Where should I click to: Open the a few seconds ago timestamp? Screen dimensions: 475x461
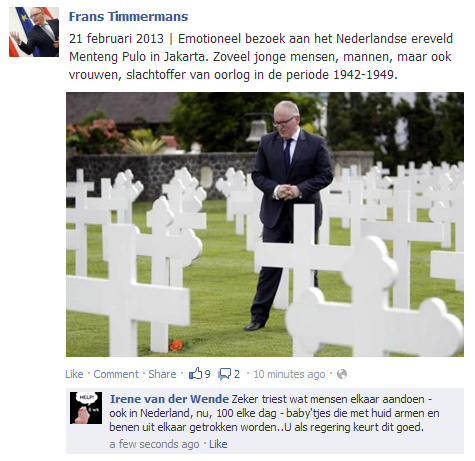coord(154,444)
